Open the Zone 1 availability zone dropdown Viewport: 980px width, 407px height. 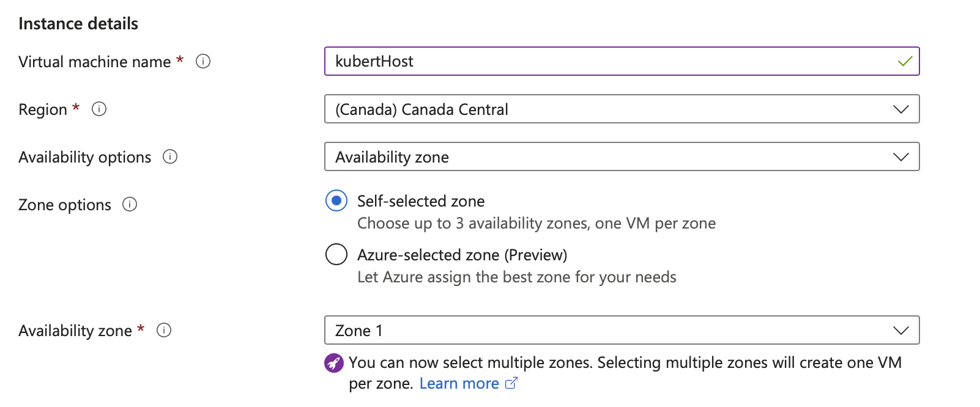pos(622,330)
